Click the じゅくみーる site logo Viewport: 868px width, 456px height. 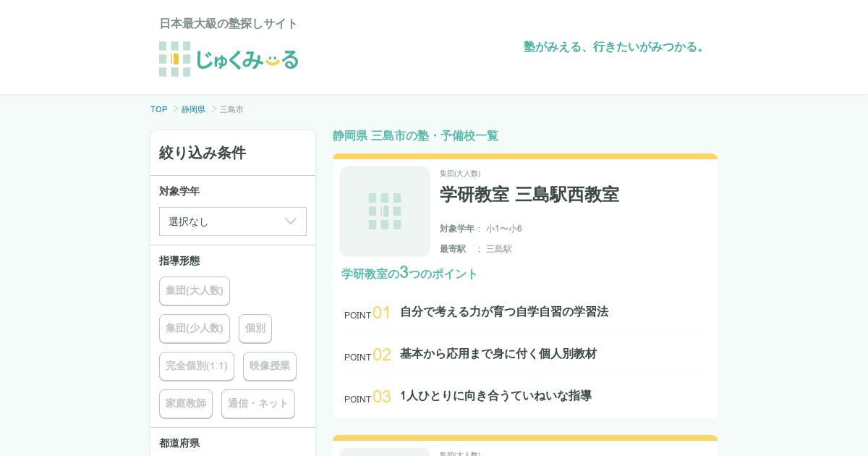(229, 59)
